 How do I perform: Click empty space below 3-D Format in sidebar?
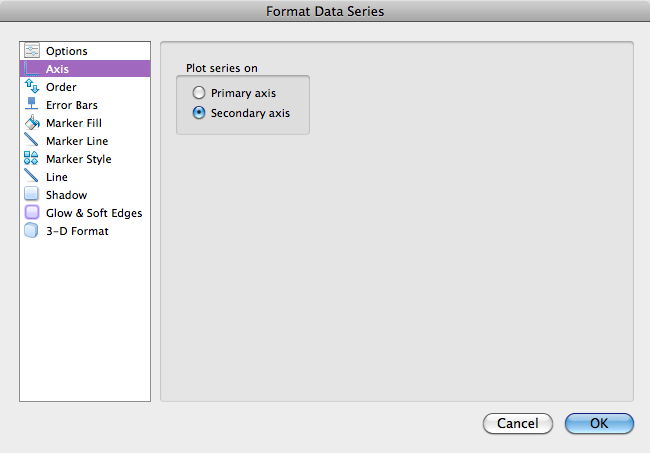click(x=85, y=320)
